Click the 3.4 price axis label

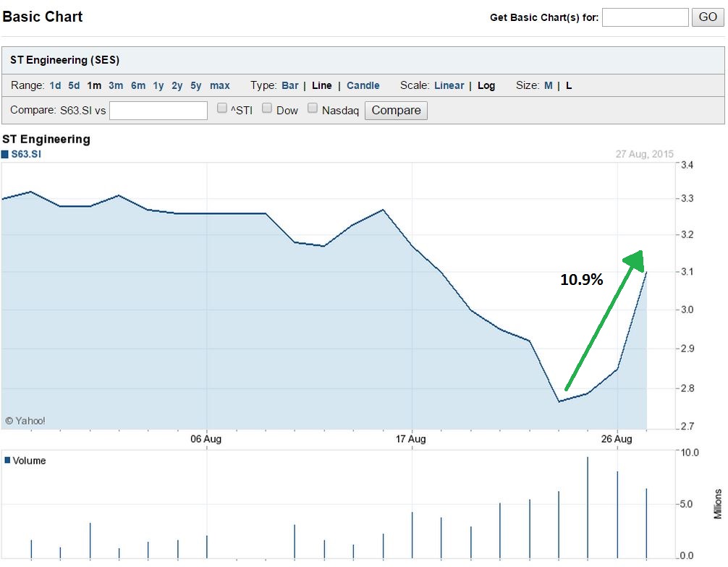pos(687,165)
